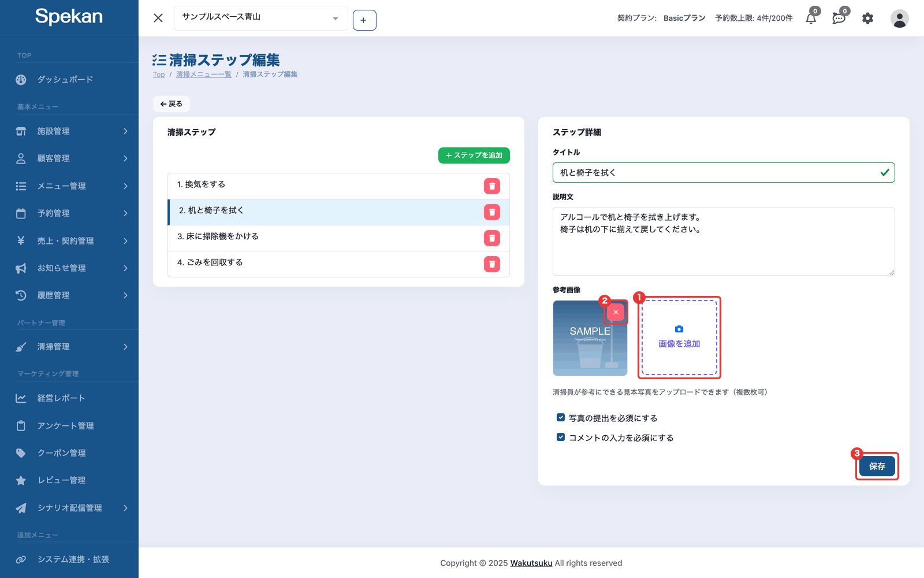Delete the 換気をする step with trash icon
The width and height of the screenshot is (924, 578).
tap(492, 186)
